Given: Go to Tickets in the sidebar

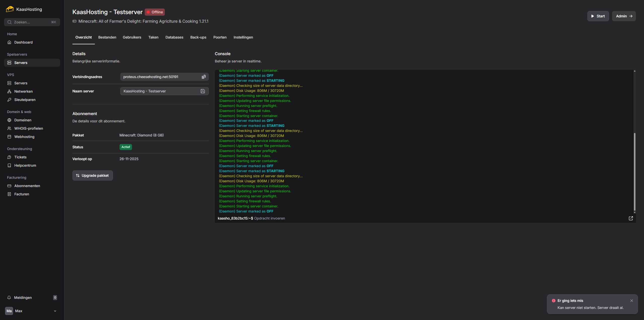Looking at the screenshot, I should (x=20, y=157).
